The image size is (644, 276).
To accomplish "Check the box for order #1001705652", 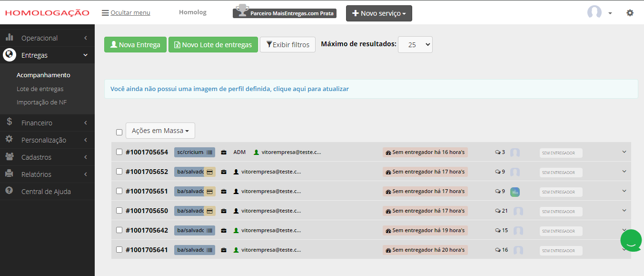I will (x=119, y=172).
